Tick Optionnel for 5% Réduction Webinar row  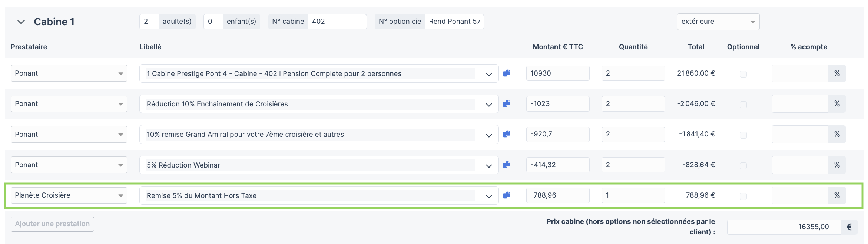[743, 166]
